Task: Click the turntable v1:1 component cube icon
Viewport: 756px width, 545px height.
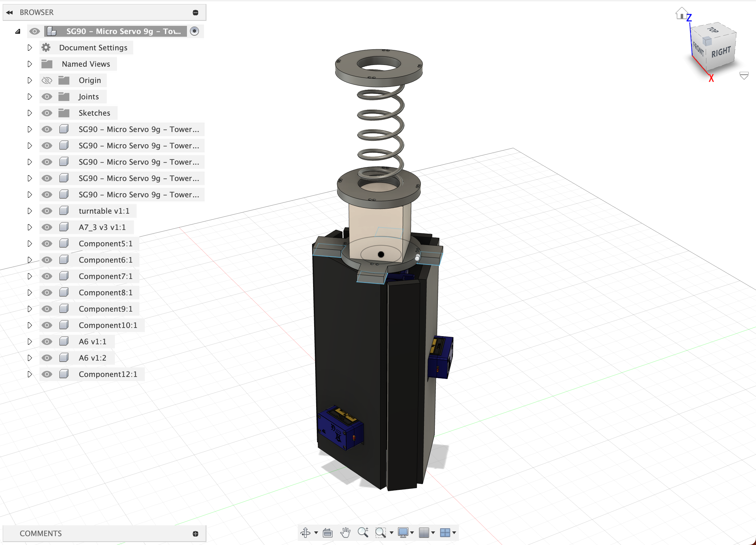Action: [x=64, y=211]
